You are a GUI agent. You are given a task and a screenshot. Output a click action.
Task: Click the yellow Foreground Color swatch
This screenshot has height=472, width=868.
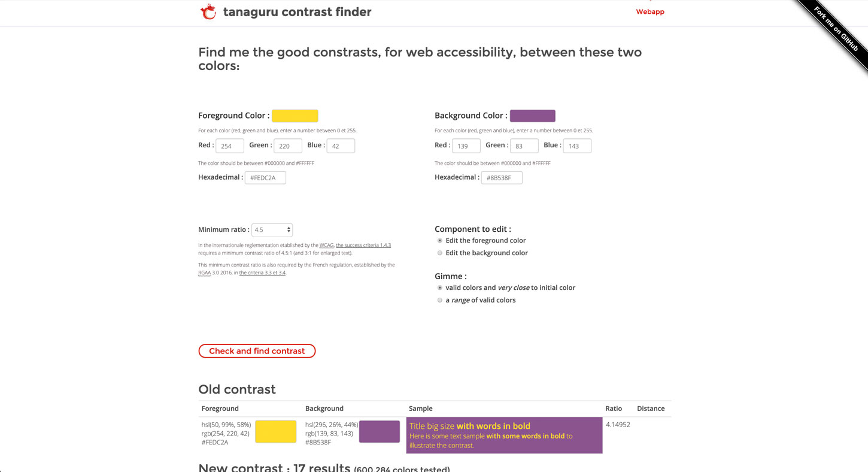(295, 116)
